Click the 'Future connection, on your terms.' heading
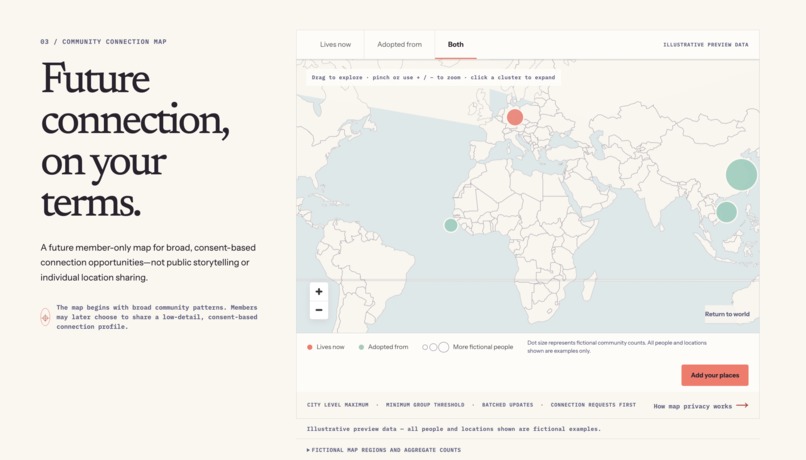806x460 pixels. coord(135,140)
